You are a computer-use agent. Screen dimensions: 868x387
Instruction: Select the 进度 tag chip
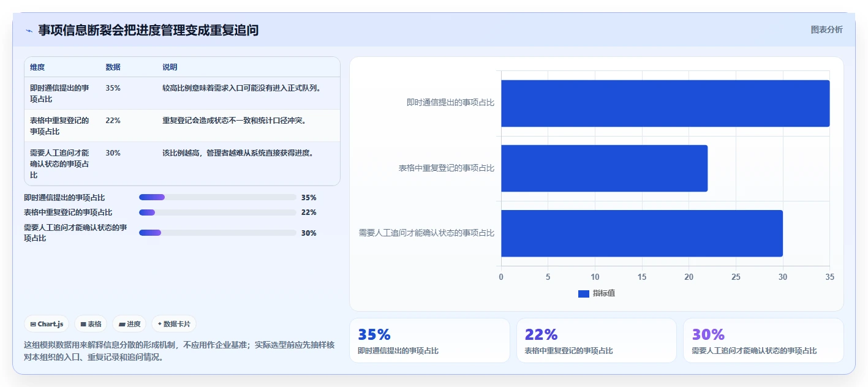click(x=129, y=324)
